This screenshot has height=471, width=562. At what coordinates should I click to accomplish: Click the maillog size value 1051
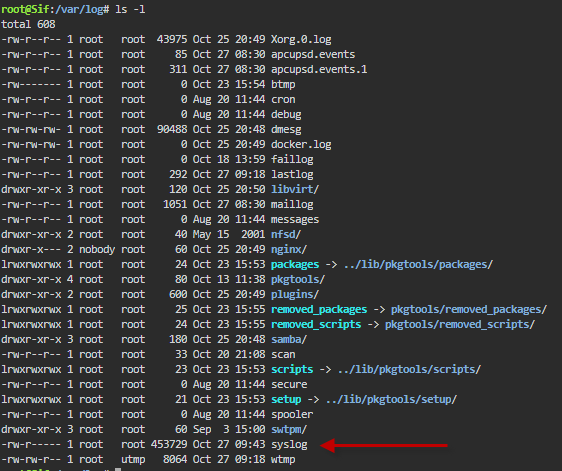pos(175,204)
